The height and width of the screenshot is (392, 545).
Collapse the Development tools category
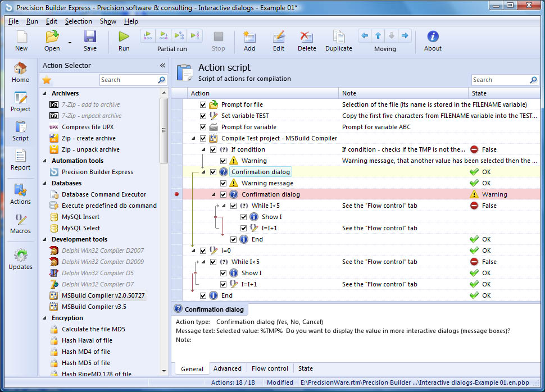(x=44, y=239)
